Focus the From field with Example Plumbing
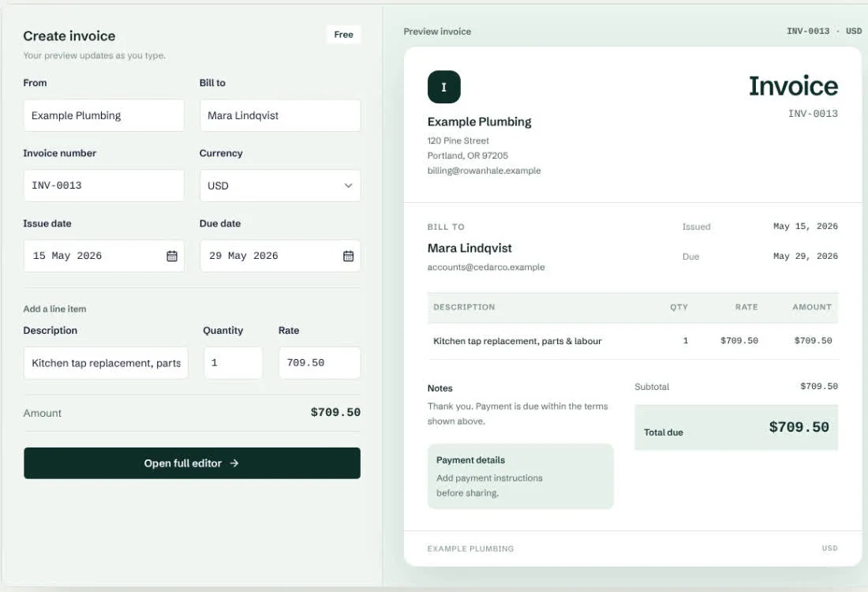The image size is (868, 592). point(104,115)
